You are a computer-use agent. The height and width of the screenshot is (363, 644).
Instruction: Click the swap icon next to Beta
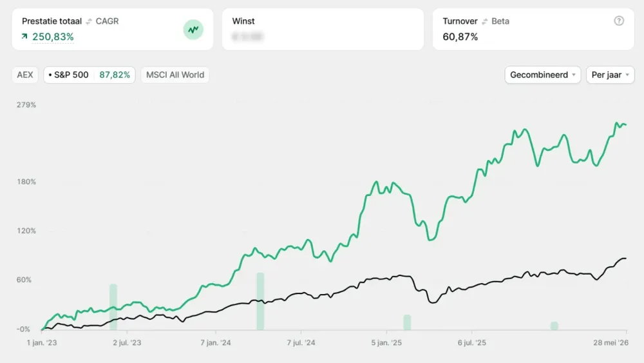coord(485,21)
